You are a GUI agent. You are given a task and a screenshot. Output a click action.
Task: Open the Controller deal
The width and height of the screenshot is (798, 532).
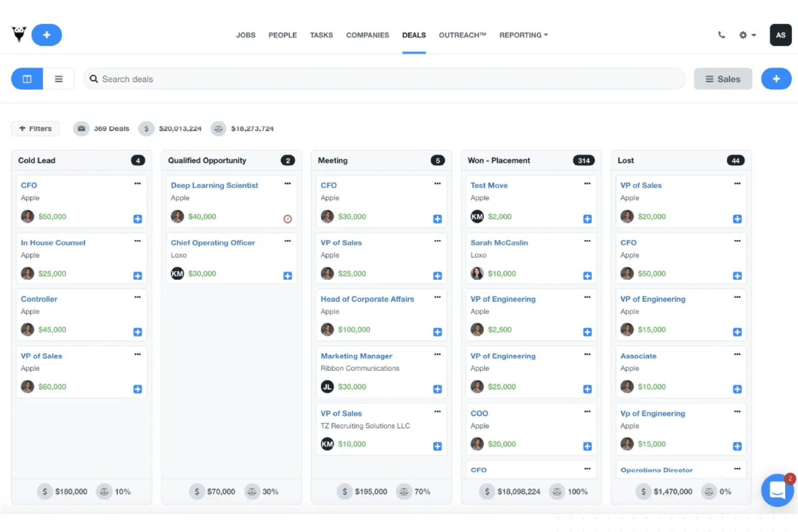coord(39,299)
